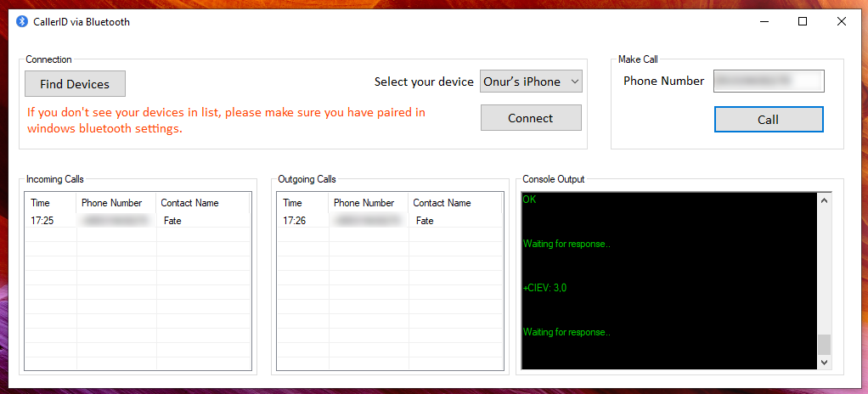Click Contact Name header in Incoming Calls
Screen dimensions: 868x394
click(189, 203)
